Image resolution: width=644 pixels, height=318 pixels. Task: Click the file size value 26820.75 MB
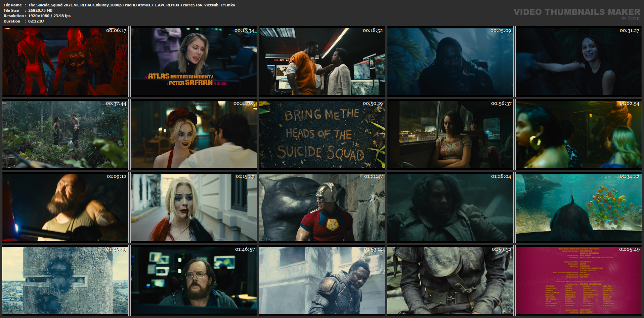(40, 10)
